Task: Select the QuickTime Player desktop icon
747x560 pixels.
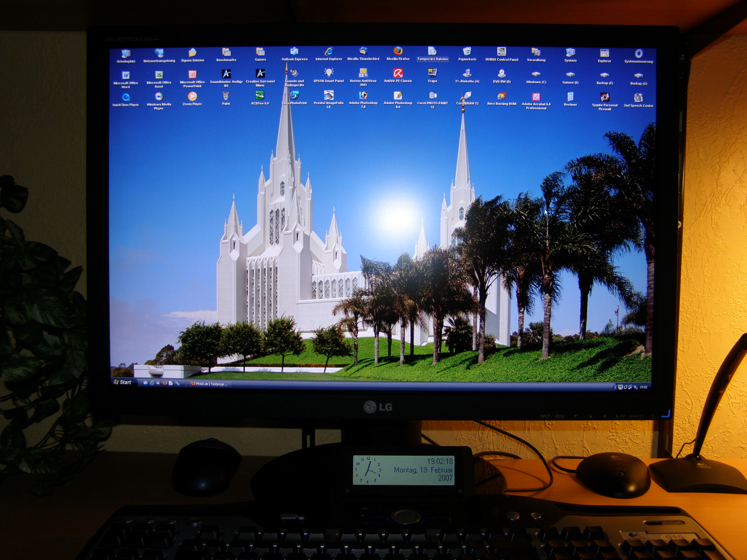Action: click(x=126, y=98)
